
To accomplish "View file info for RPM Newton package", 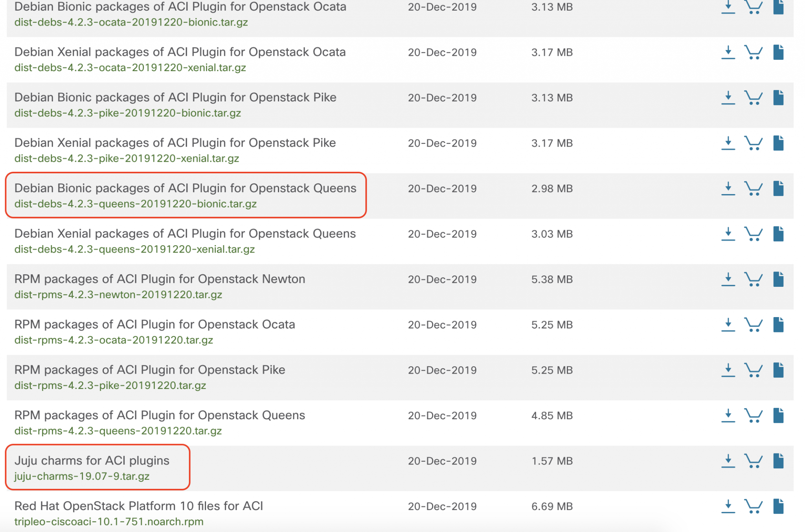I will pos(778,279).
